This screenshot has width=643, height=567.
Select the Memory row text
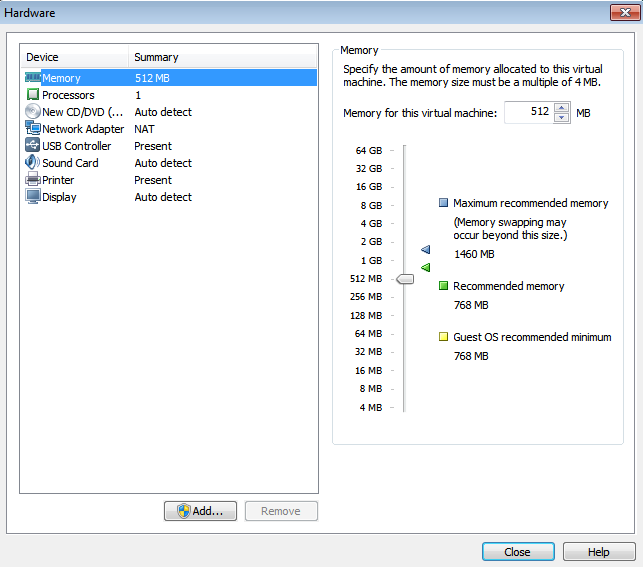(61, 78)
